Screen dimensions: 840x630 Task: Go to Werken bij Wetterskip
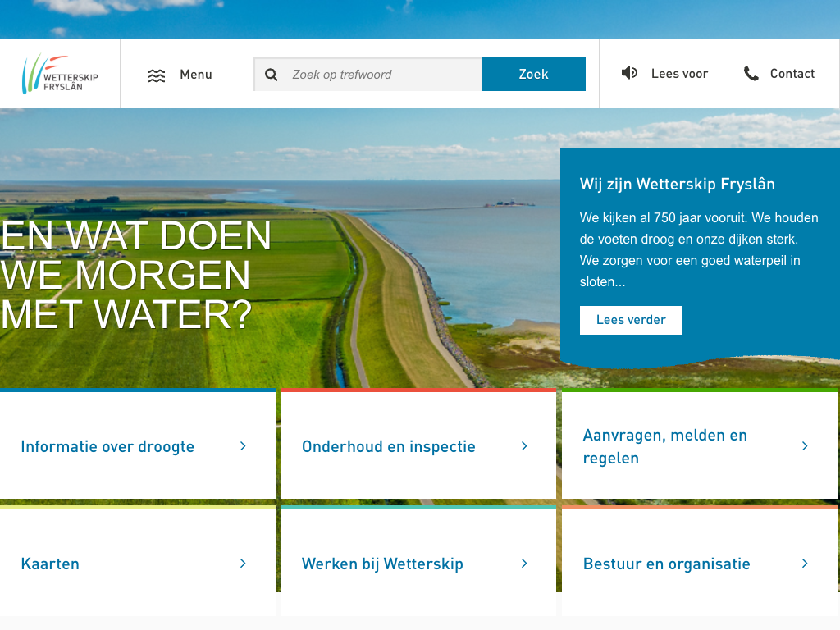pos(382,564)
